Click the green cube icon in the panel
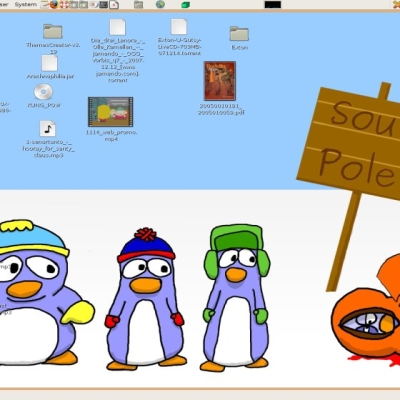400x400 pixels. point(186,5)
